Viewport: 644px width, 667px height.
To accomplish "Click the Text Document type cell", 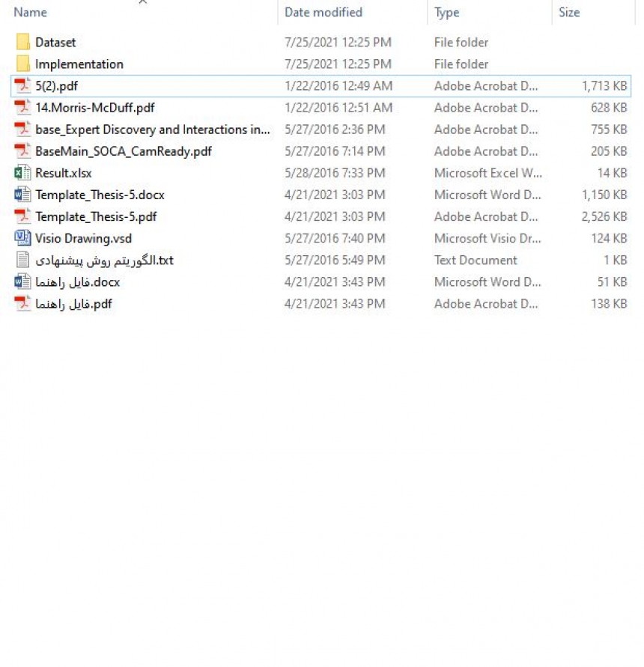I will pos(476,260).
